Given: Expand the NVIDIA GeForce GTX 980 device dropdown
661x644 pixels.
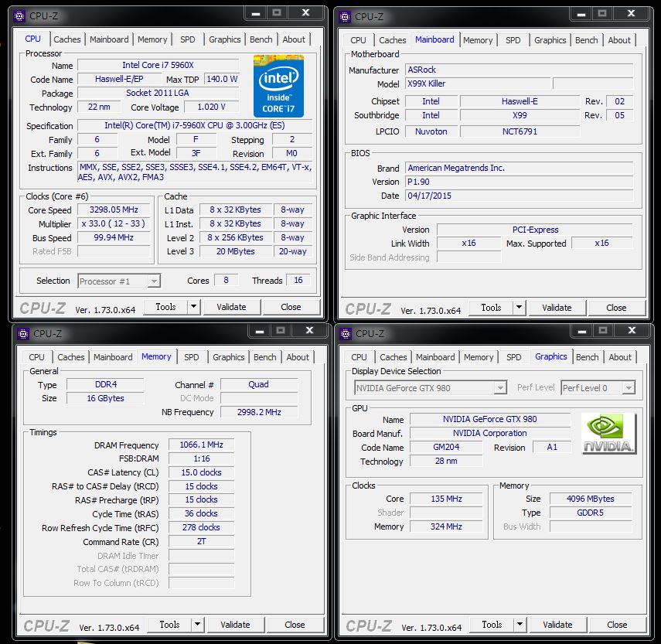Looking at the screenshot, I should pos(500,388).
